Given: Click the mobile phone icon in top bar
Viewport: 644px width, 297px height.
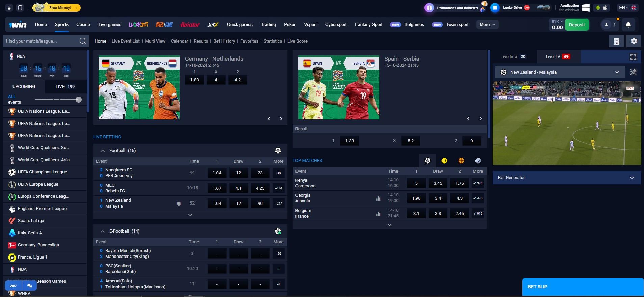Looking at the screenshot, I should tap(20, 8).
